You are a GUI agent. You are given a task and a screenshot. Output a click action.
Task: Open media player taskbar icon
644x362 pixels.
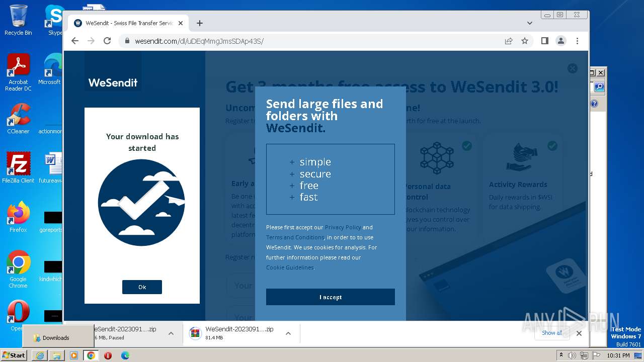tap(74, 355)
